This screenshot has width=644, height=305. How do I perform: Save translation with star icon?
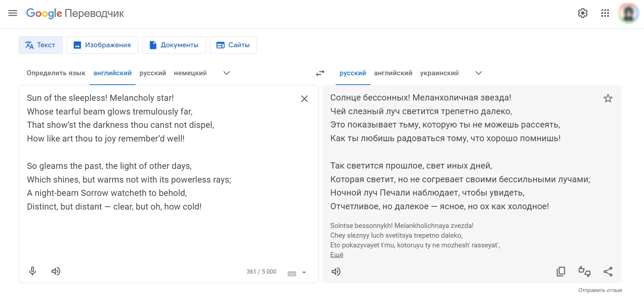coord(608,98)
